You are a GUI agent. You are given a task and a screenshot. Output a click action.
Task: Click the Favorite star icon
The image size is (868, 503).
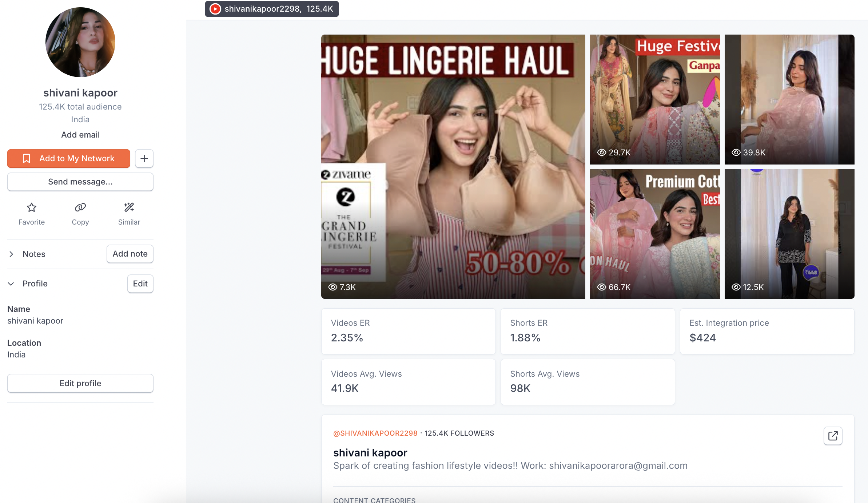pos(32,207)
